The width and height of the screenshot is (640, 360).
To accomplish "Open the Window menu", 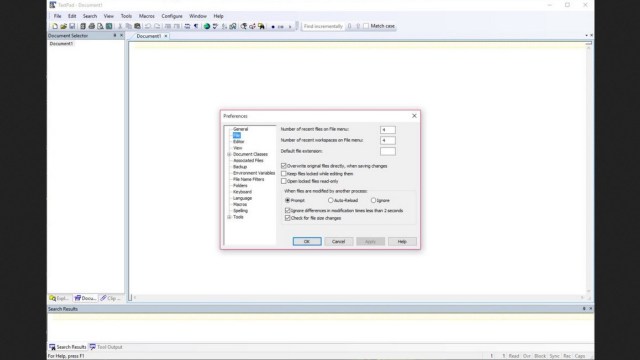I will [x=198, y=16].
